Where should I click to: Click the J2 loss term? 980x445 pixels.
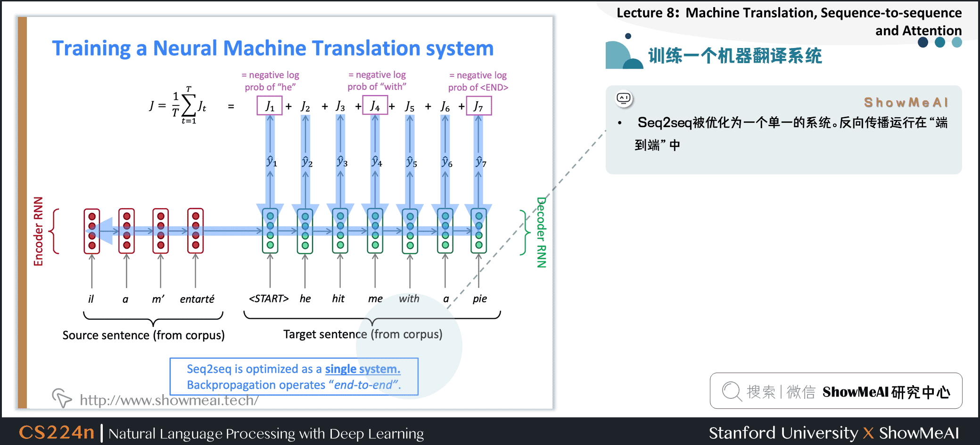click(x=305, y=106)
